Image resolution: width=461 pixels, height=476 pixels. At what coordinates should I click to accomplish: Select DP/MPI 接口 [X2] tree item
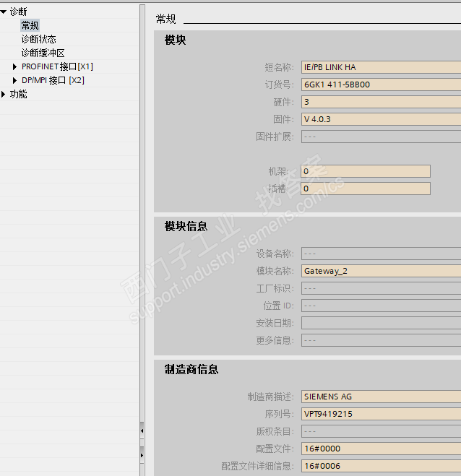pyautogui.click(x=53, y=80)
